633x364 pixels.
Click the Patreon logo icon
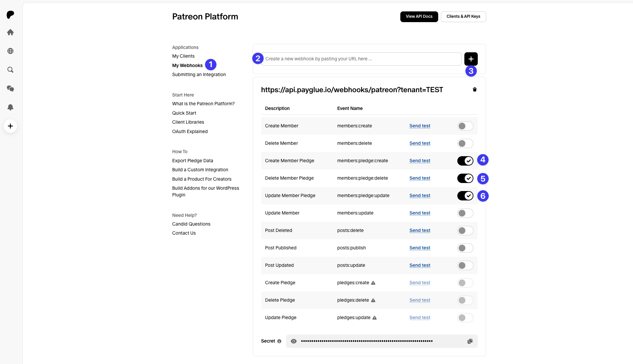click(10, 14)
